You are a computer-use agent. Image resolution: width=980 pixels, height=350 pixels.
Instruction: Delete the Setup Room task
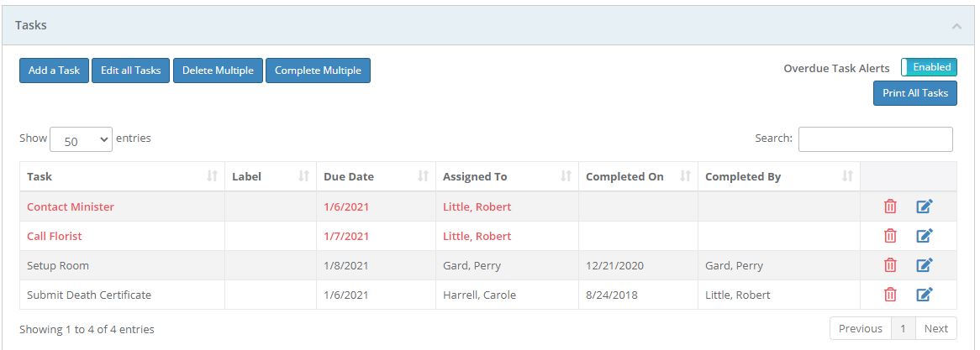(890, 265)
